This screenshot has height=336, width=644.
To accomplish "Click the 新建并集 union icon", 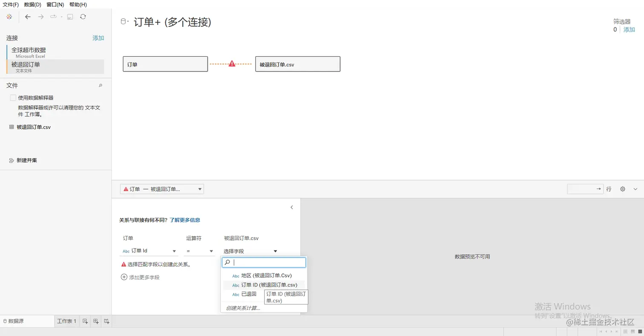I will 11,160.
